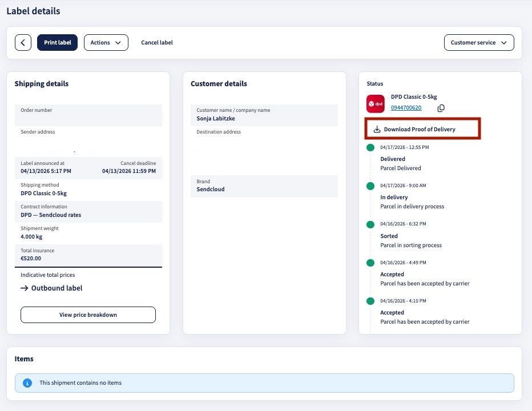532x411 pixels.
Task: Click the 4:49 PM Accepted status dot
Action: click(370, 263)
